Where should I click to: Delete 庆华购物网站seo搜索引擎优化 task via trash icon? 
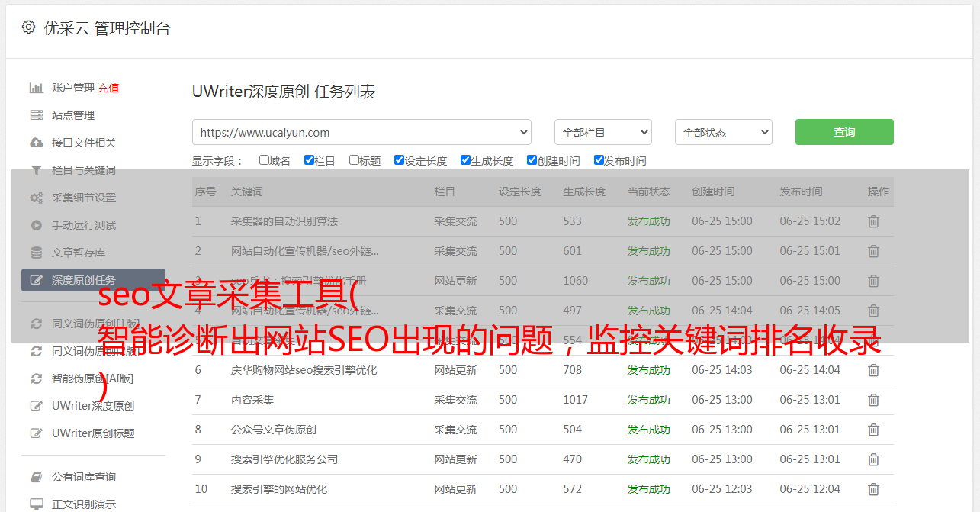click(x=873, y=370)
